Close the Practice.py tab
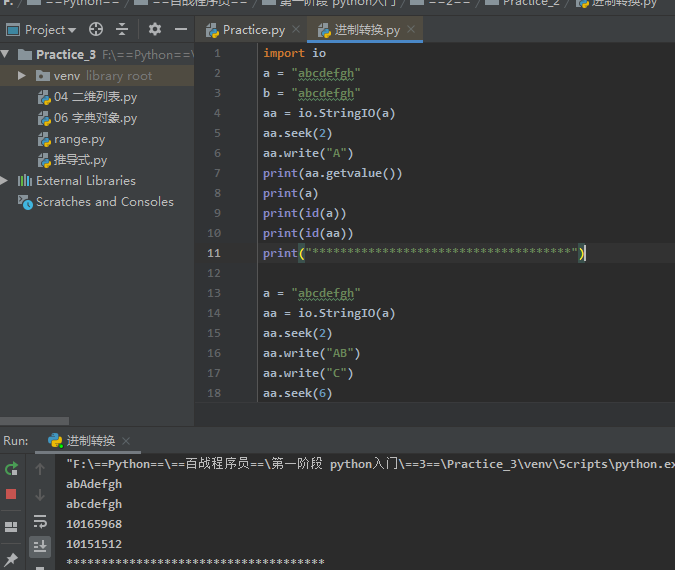675x570 pixels. [x=296, y=29]
